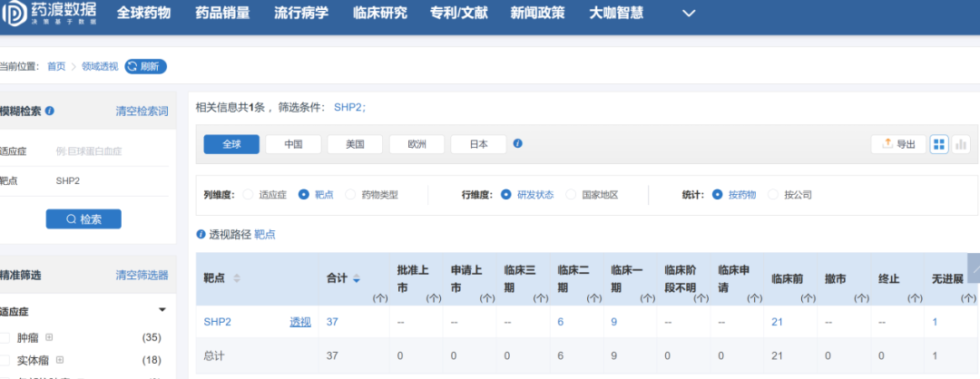The height and width of the screenshot is (379, 980).
Task: Collapse the 适应症 filter section
Action: (x=162, y=309)
